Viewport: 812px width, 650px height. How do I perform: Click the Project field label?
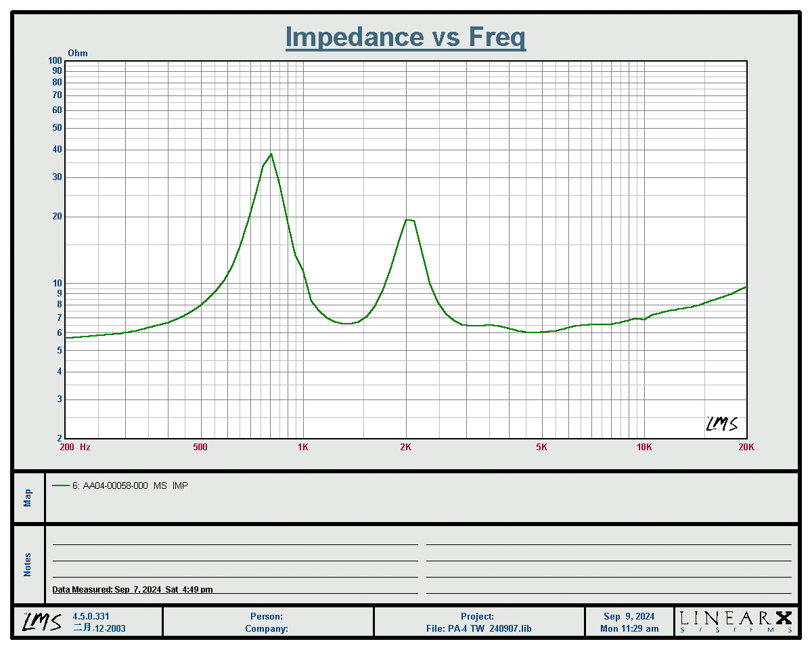(x=477, y=617)
